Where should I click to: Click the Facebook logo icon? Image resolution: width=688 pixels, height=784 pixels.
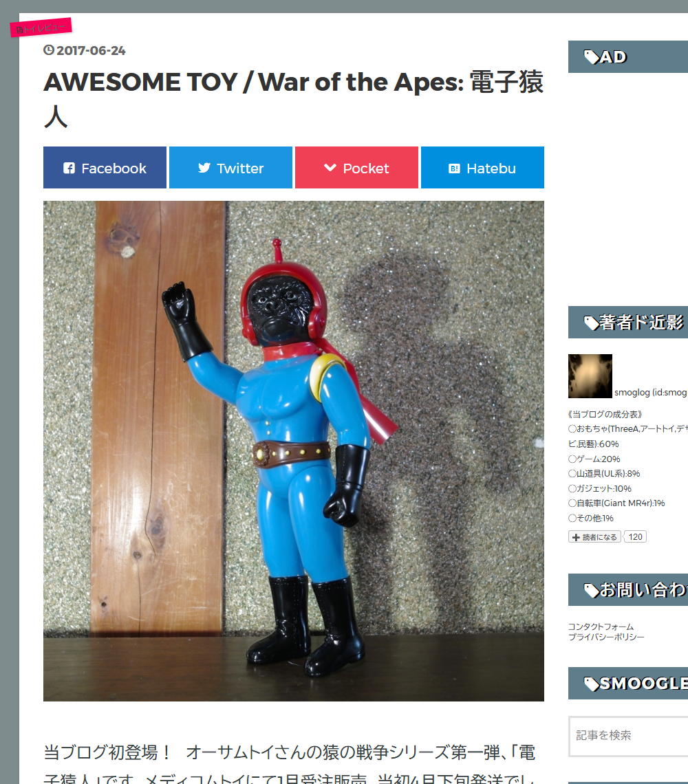(x=69, y=168)
